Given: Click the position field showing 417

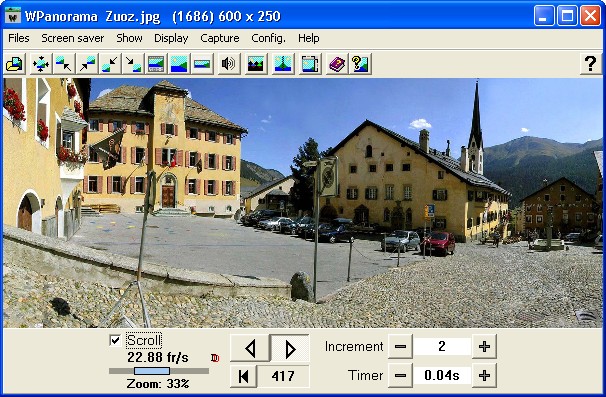Looking at the screenshot, I should coord(283,376).
